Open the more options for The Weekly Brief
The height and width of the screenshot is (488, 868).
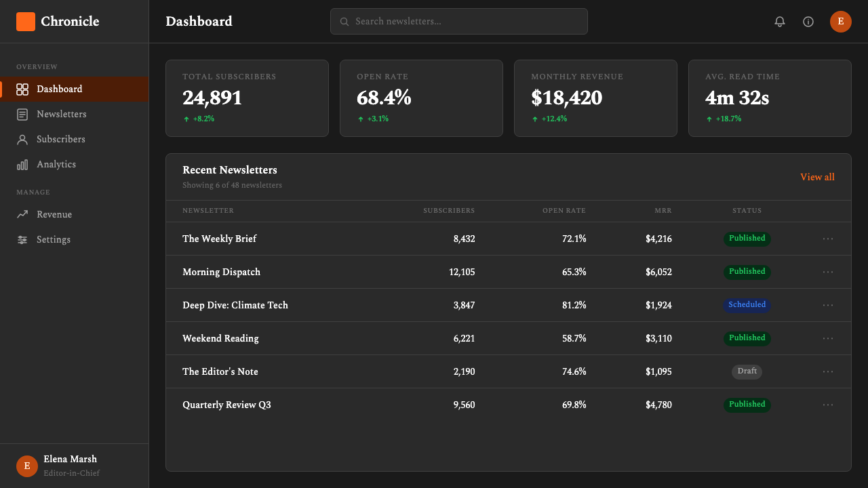click(828, 239)
